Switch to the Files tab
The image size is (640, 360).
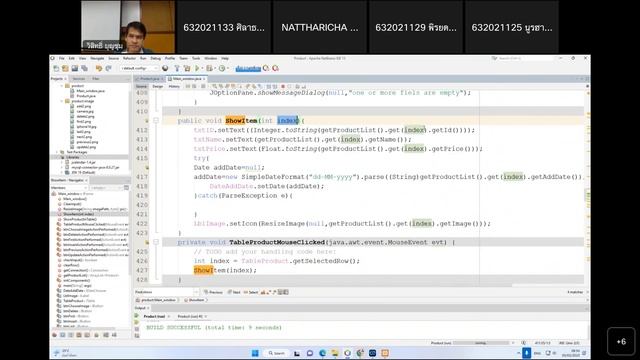[x=96, y=79]
